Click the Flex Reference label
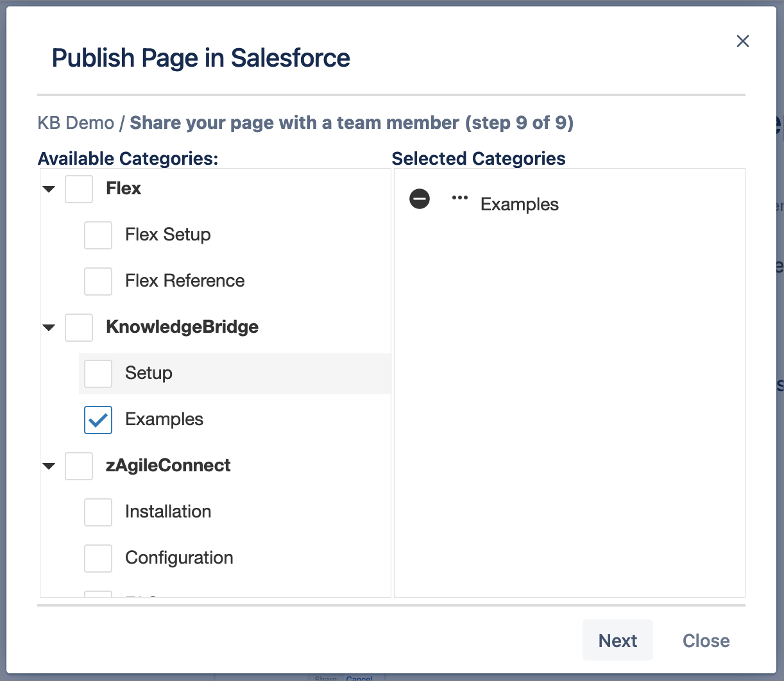Viewport: 784px width, 681px height. click(185, 281)
